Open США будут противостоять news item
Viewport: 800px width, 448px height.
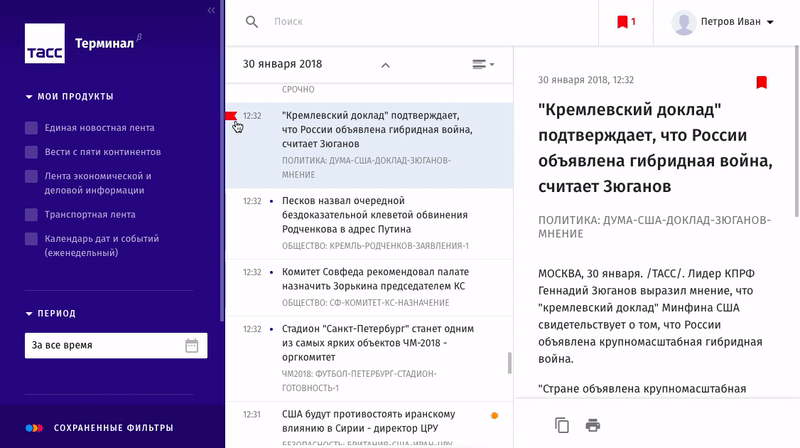369,425
